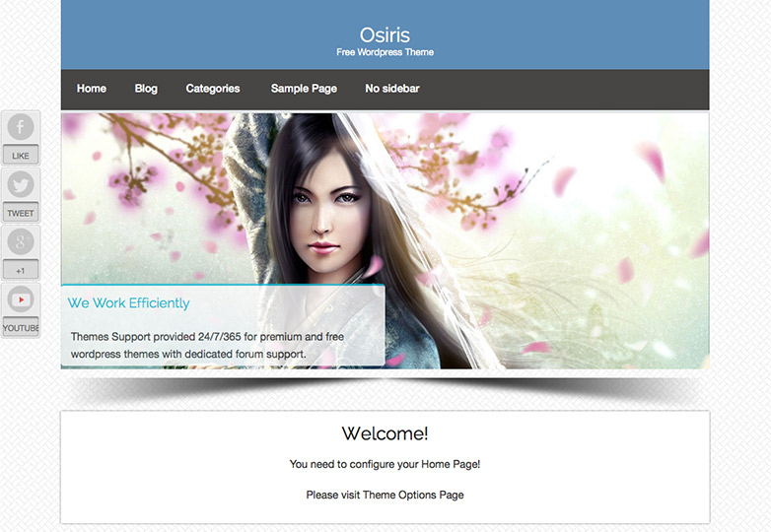771x532 pixels.
Task: Click the slider image of the woman
Action: click(x=385, y=241)
